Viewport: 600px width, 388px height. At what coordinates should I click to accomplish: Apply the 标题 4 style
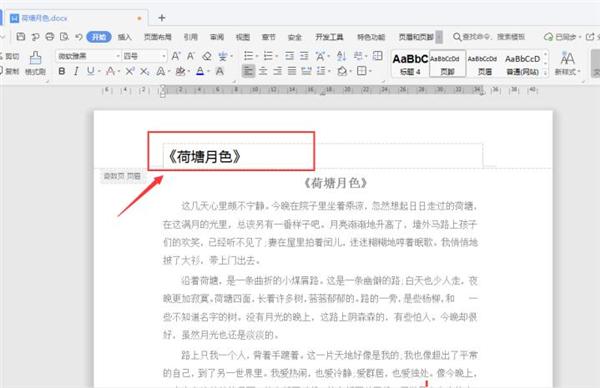(x=410, y=64)
